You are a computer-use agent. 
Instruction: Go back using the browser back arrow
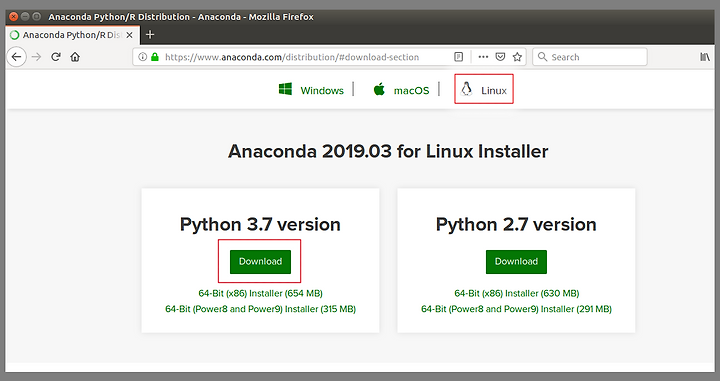(16, 57)
